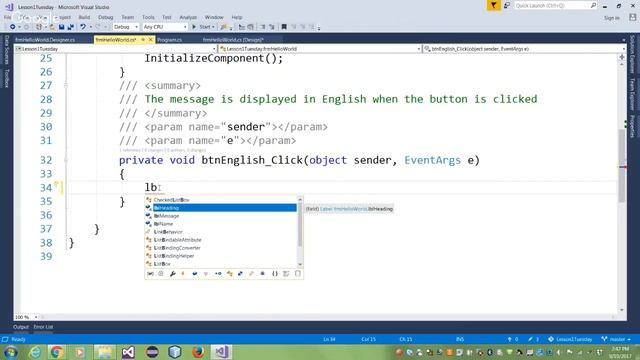Open the Help menu
This screenshot has width=640, height=360.
[x=237, y=17]
